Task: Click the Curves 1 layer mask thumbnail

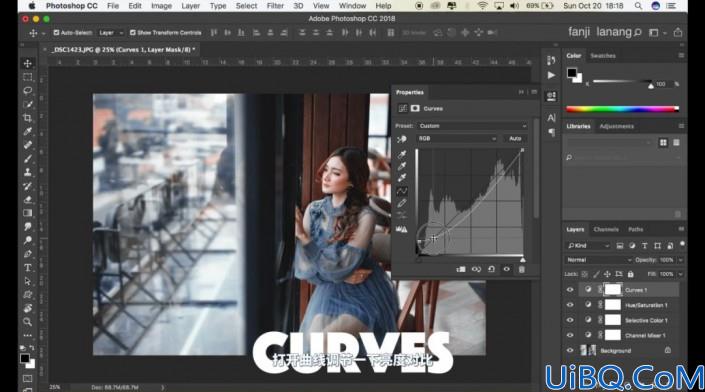Action: click(612, 290)
